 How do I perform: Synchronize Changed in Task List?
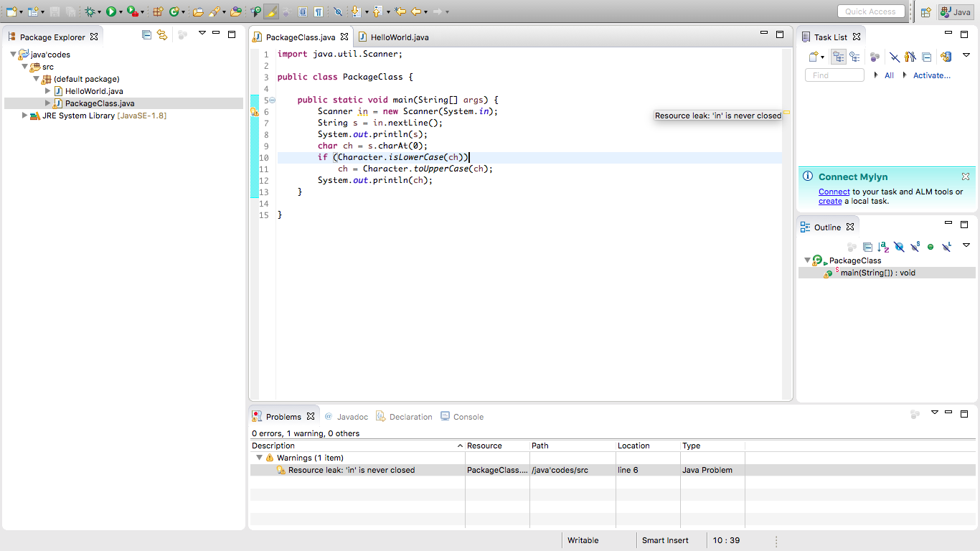pyautogui.click(x=946, y=57)
